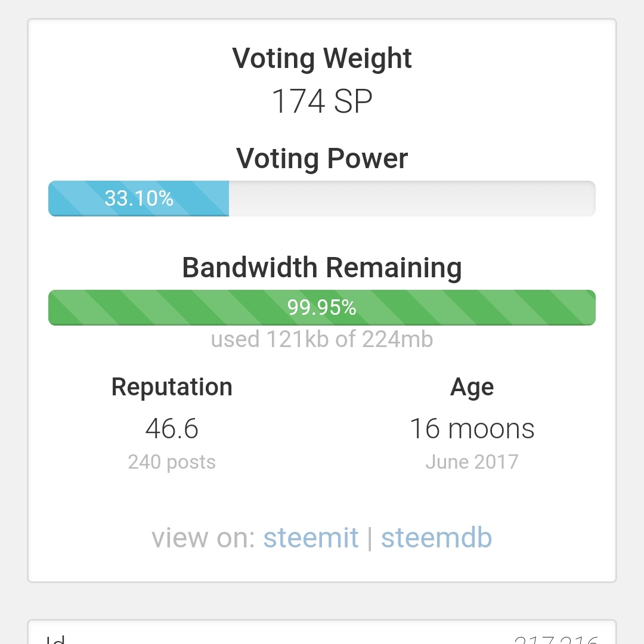Open the steemdb profile link
This screenshot has width=644, height=644.
(x=436, y=537)
